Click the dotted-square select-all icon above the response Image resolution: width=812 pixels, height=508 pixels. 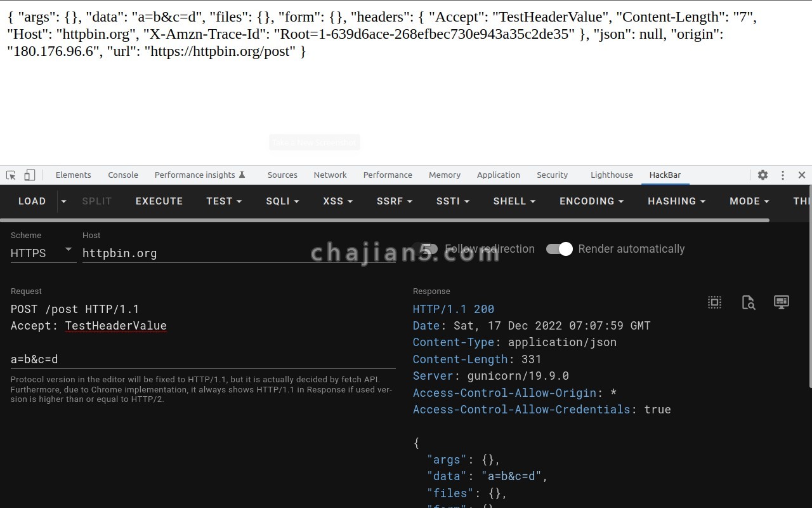pos(715,302)
